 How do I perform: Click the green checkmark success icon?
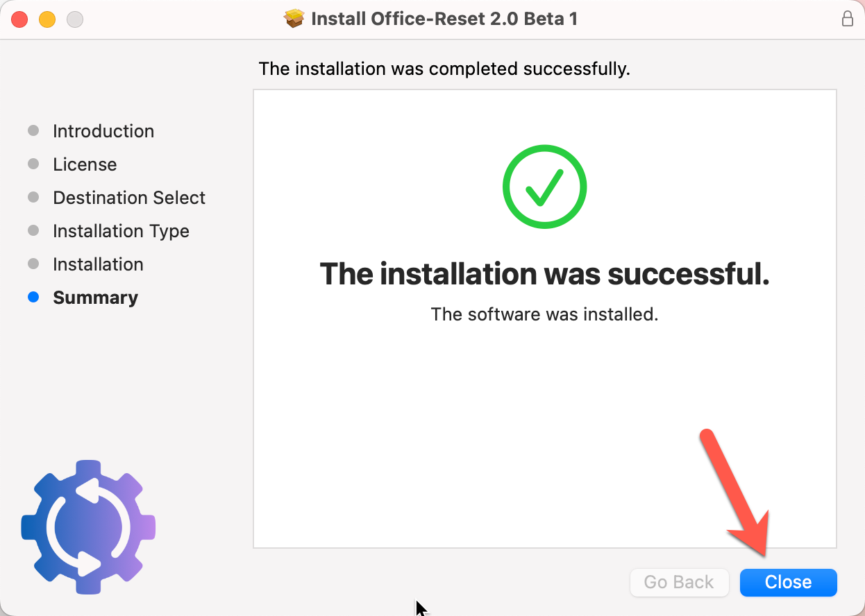544,187
